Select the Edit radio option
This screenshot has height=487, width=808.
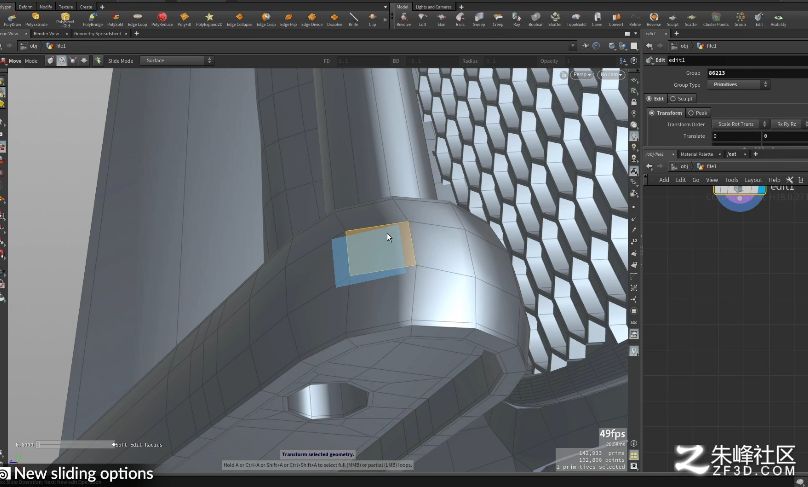656,98
